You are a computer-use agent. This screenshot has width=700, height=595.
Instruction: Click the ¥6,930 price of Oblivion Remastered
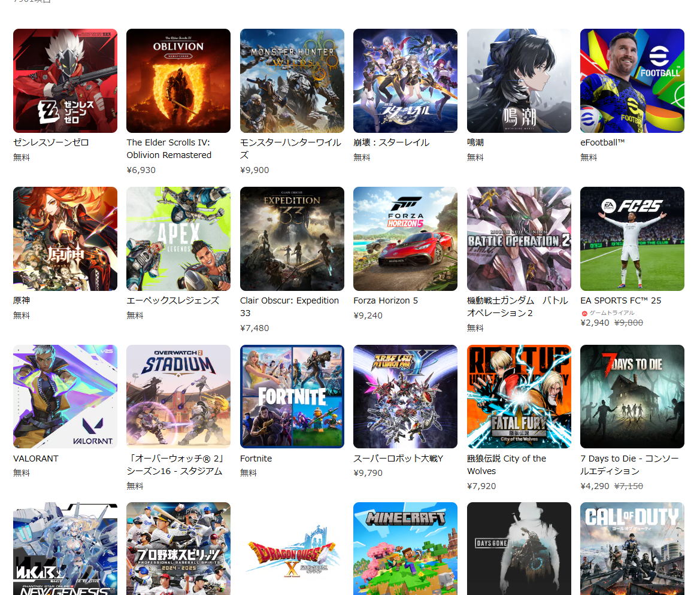click(141, 170)
